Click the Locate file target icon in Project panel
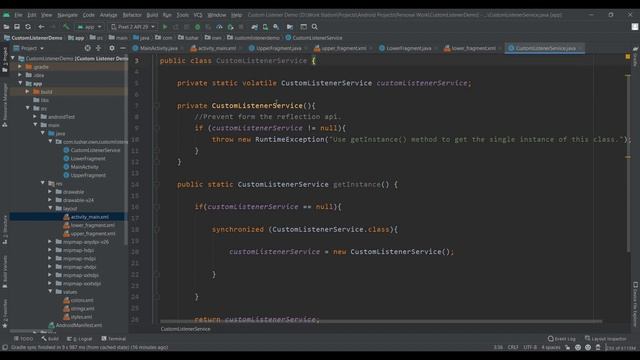640x360 pixels. coord(87,48)
